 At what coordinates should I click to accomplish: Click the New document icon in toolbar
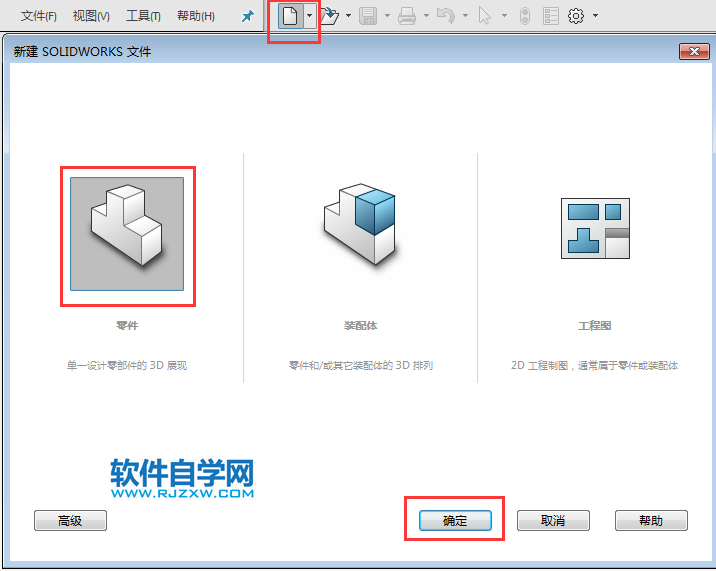coord(290,16)
